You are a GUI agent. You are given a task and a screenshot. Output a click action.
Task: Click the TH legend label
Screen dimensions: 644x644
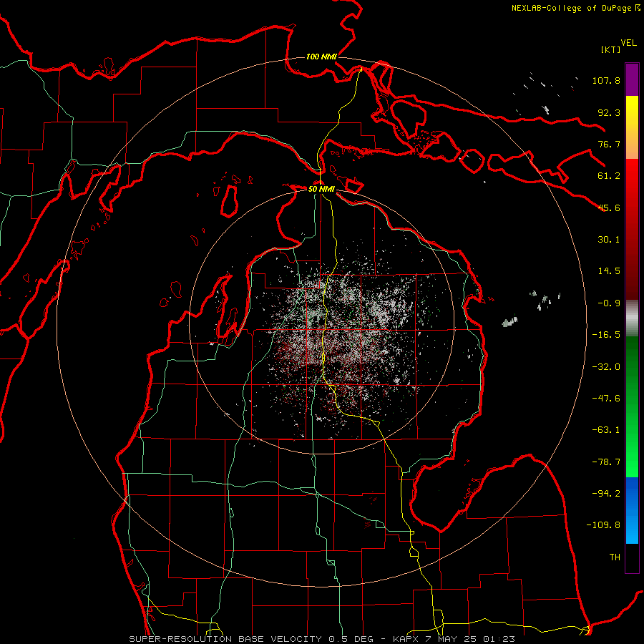coord(615,557)
